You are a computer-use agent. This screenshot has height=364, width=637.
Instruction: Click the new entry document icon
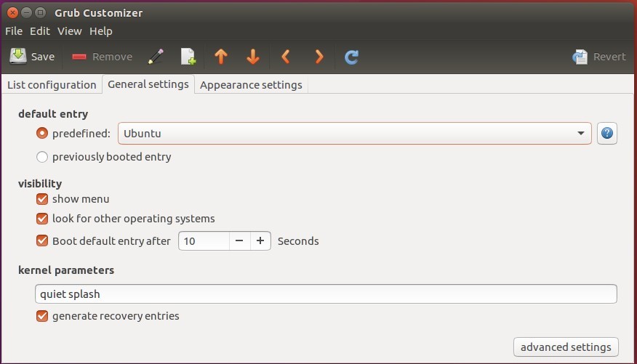[188, 57]
